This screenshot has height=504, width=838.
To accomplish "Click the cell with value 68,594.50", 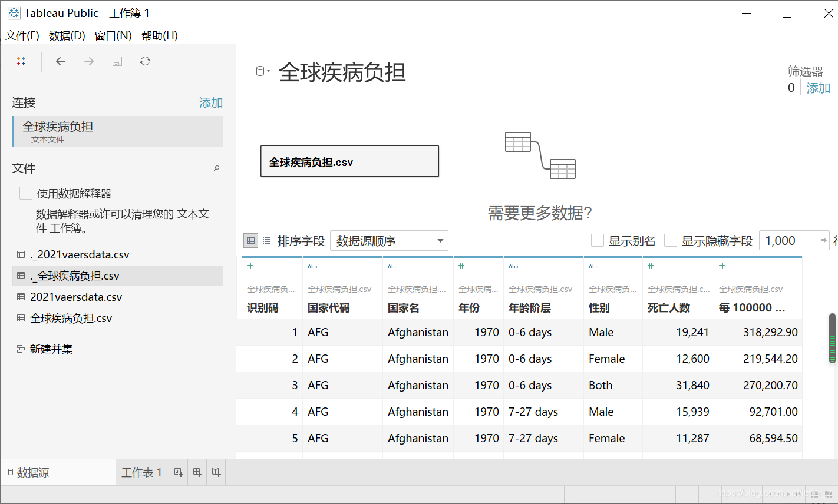I will coord(758,439).
